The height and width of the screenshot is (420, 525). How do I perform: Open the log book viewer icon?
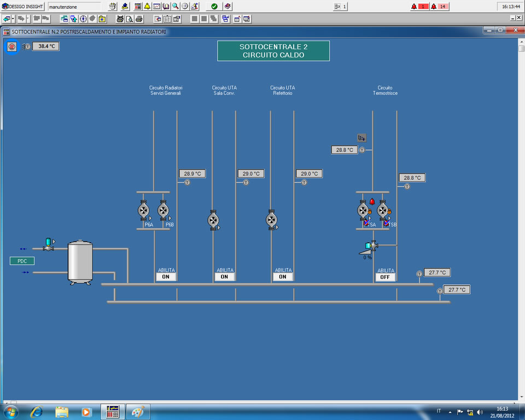pos(166,6)
